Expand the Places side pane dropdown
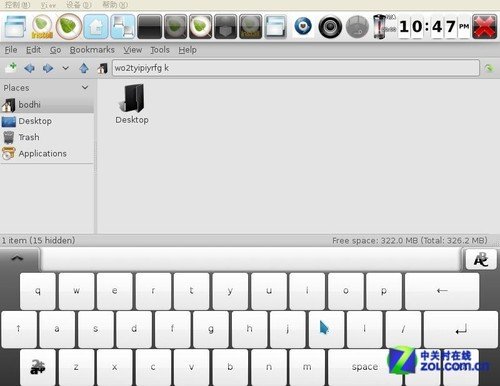Screen dimensions: 500x386 click(85, 88)
